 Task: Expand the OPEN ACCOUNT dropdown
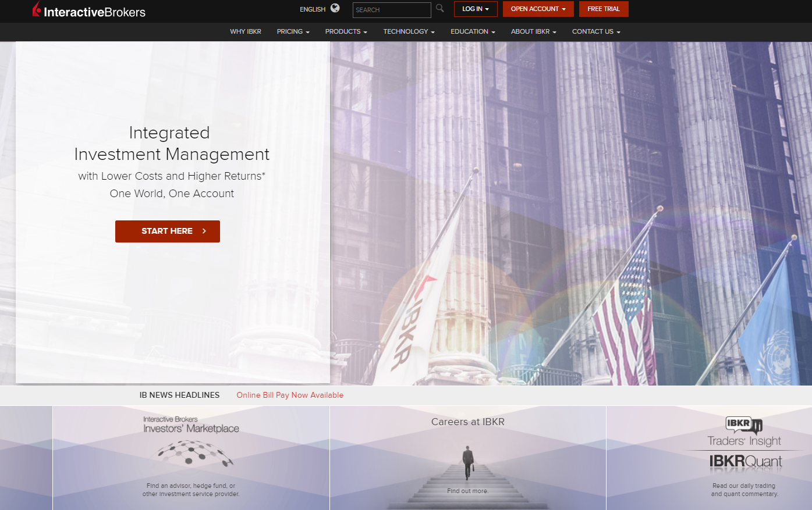(x=538, y=9)
